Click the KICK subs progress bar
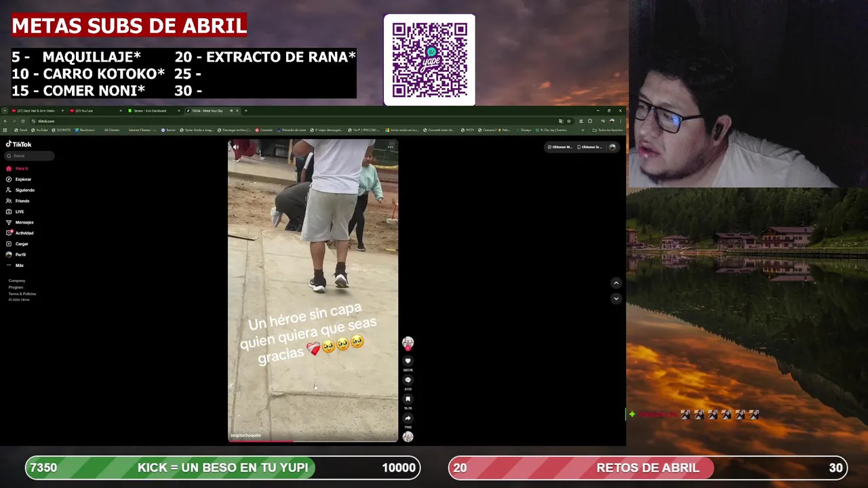This screenshot has width=868, height=488. [x=222, y=468]
